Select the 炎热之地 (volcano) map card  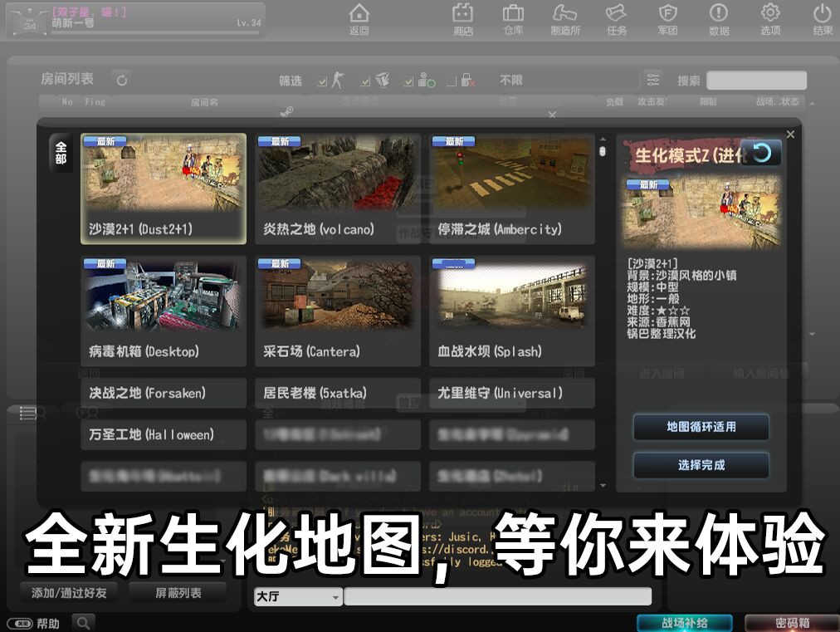pos(338,189)
